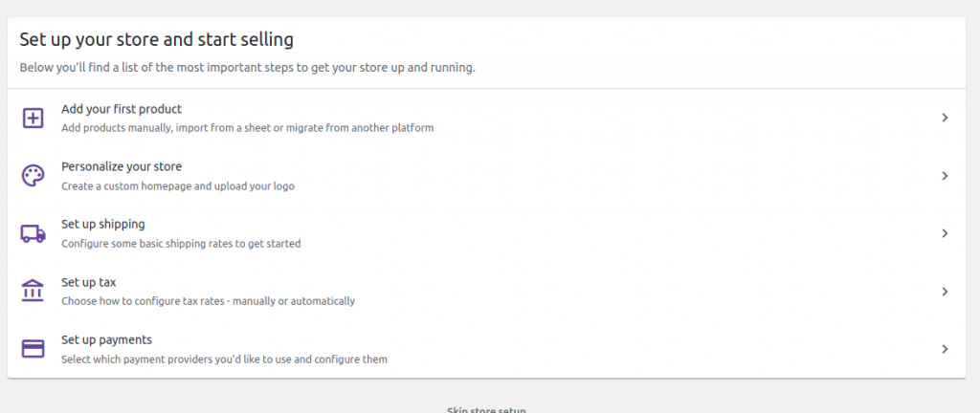Viewport: 980px width, 413px height.
Task: Click the plus-box icon for adding a product
Action: [33, 119]
